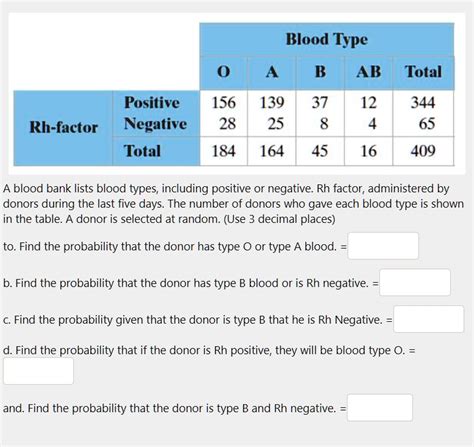Click the answer box for type B or Rh negative
The image size is (474, 447).
coord(415,283)
